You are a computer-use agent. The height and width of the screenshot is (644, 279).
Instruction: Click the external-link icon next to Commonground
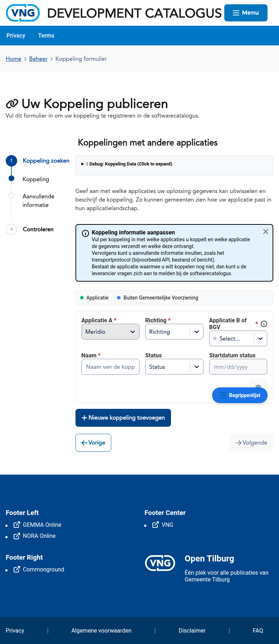(x=16, y=569)
